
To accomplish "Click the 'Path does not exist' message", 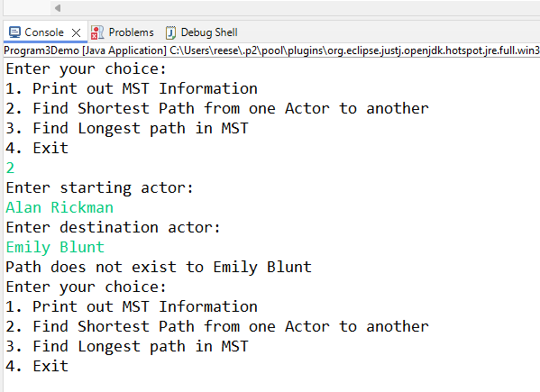I will 159,267.
